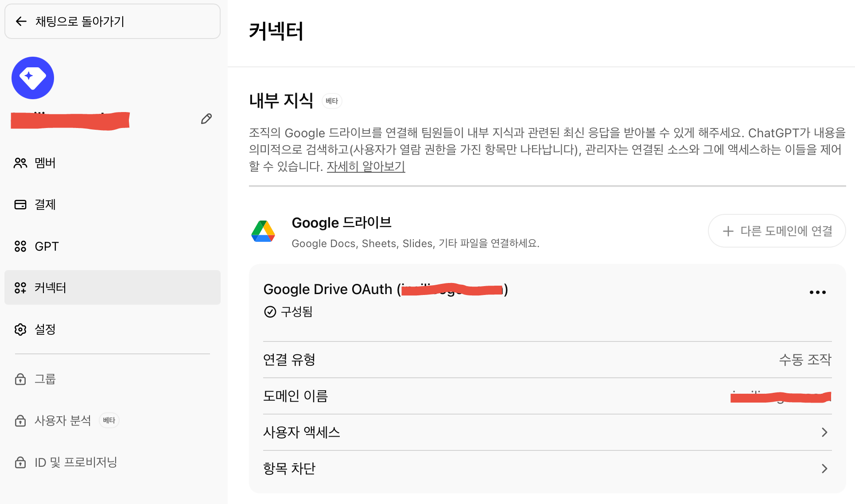Viewport: 855px width, 504px height.
Task: Open the three-dot menu for Google Drive OAuth
Action: [817, 292]
